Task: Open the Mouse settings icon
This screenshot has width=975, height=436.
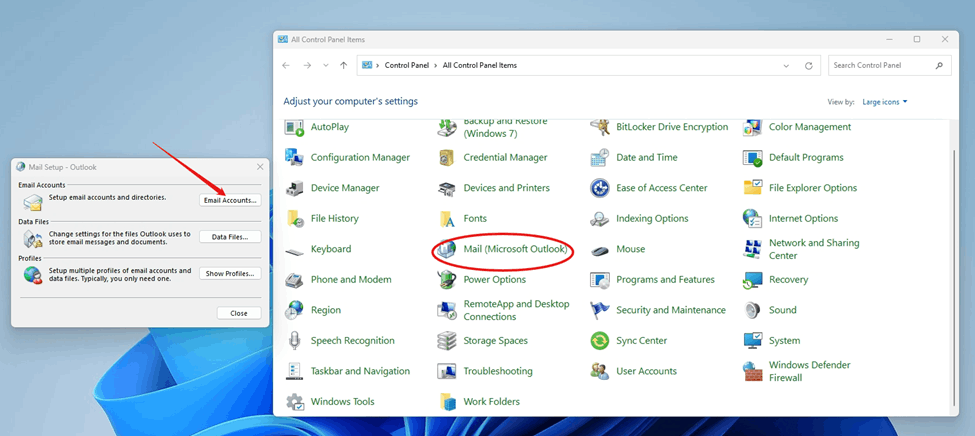Action: [x=600, y=249]
